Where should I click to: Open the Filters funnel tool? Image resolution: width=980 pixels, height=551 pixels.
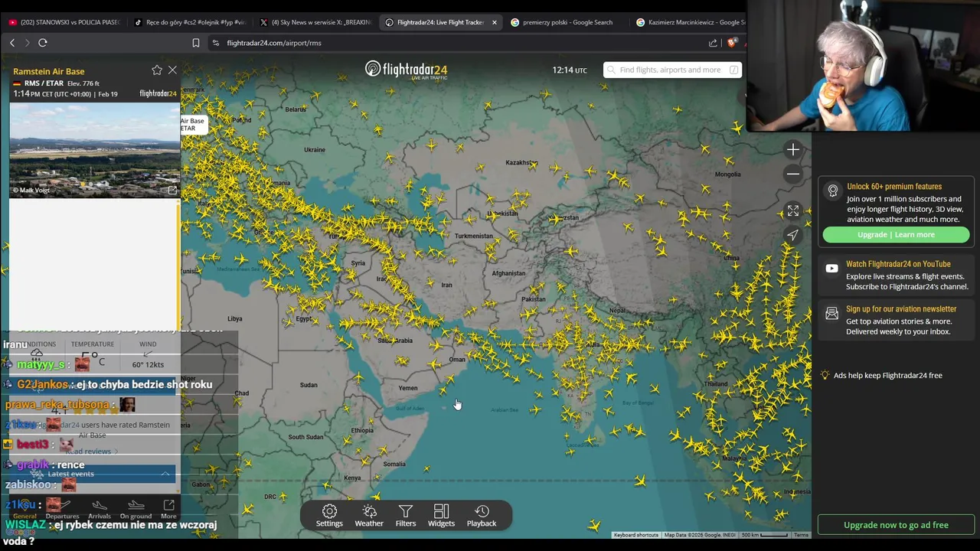pyautogui.click(x=406, y=515)
